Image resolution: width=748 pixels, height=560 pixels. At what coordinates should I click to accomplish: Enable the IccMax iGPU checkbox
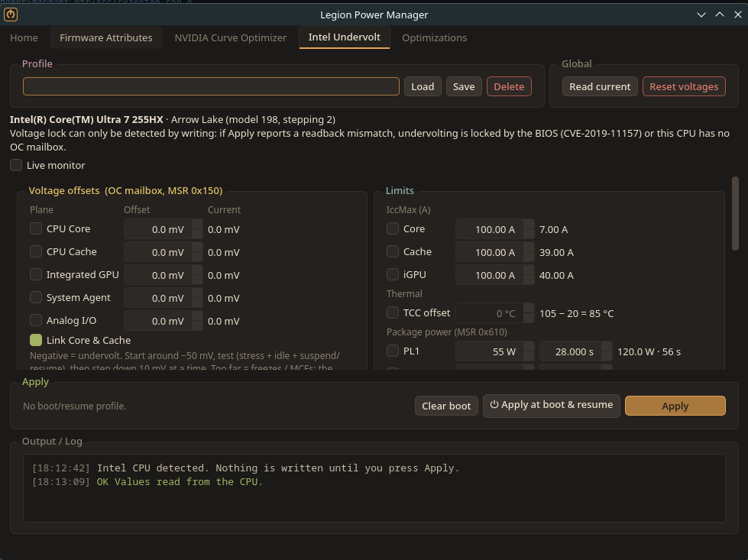click(x=393, y=274)
